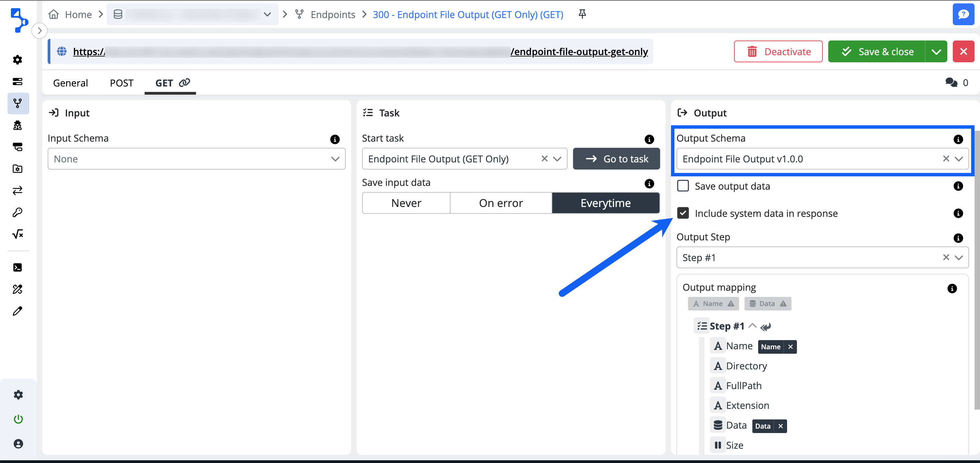980x463 pixels.
Task: Set Save input data to Never
Action: 406,203
